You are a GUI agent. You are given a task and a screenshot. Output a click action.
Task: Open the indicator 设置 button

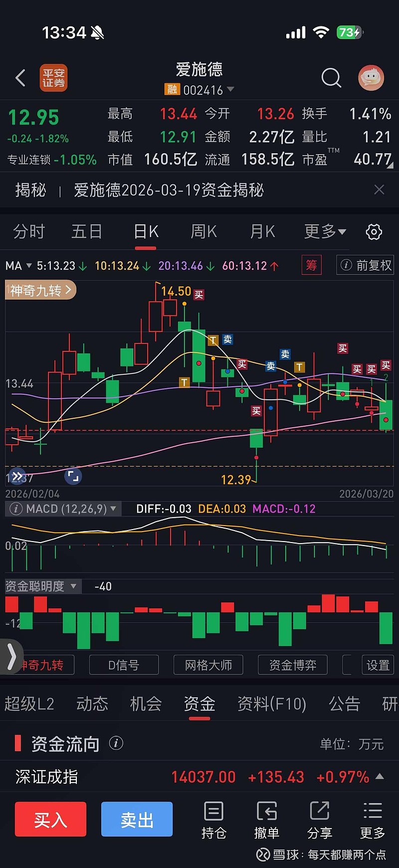click(x=378, y=665)
